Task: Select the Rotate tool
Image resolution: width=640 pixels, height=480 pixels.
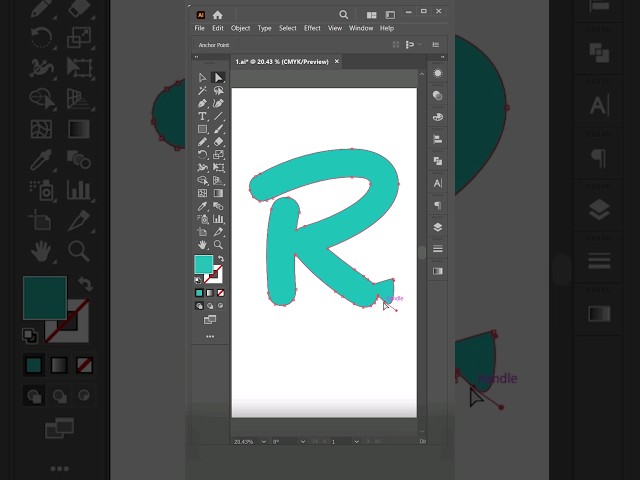Action: pyautogui.click(x=202, y=154)
